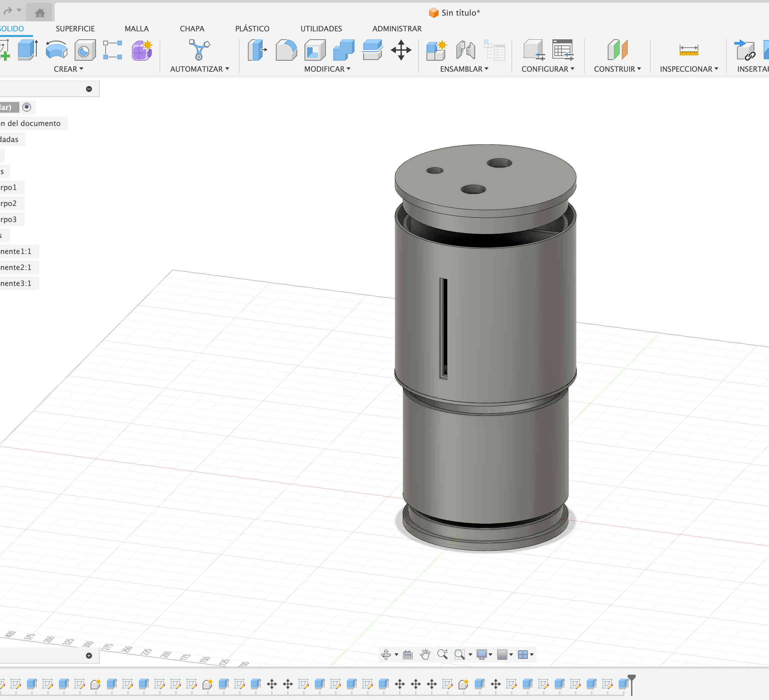769x700 pixels.
Task: Select the 'rpo3' body in browser
Action: pos(8,219)
